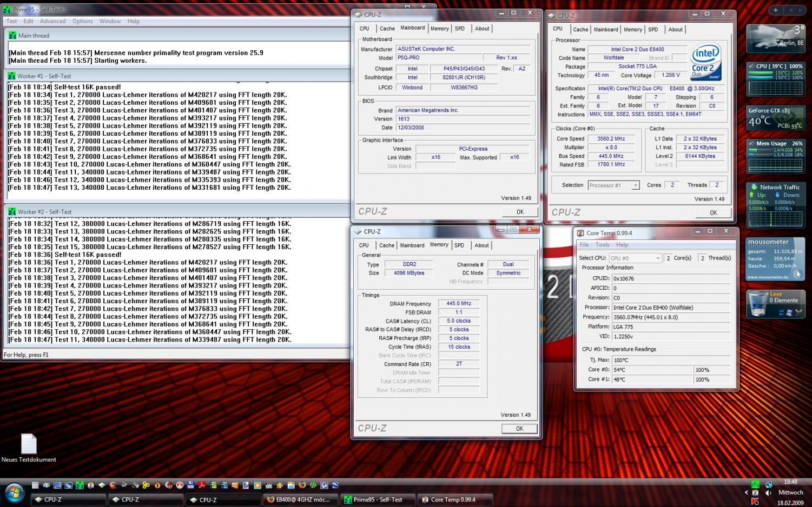Launch the calculator from Quick Launch

[x=35, y=485]
